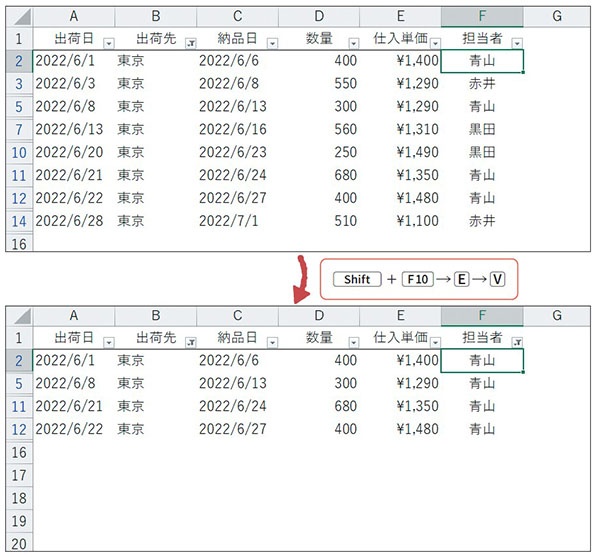Click price cell ¥1,490

click(x=400, y=153)
